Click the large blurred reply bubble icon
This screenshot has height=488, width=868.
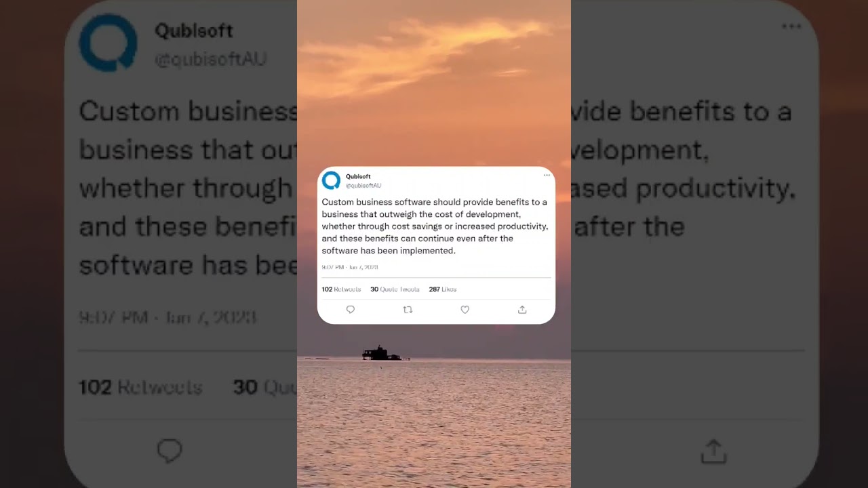coord(170,451)
